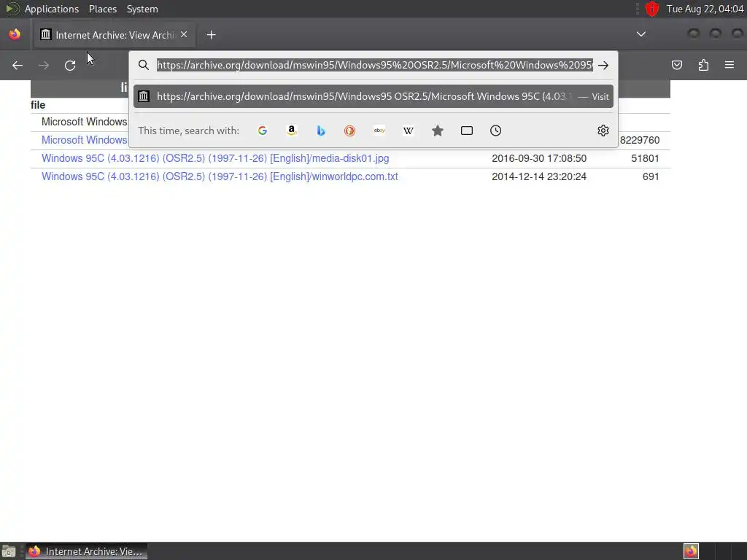This screenshot has width=747, height=560.
Task: Search history via clock icon
Action: (495, 131)
